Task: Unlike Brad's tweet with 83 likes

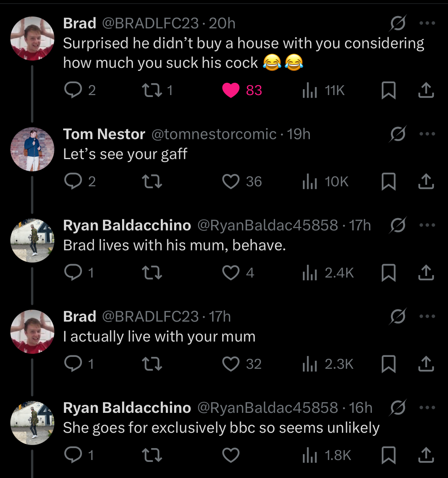Action: (x=231, y=90)
